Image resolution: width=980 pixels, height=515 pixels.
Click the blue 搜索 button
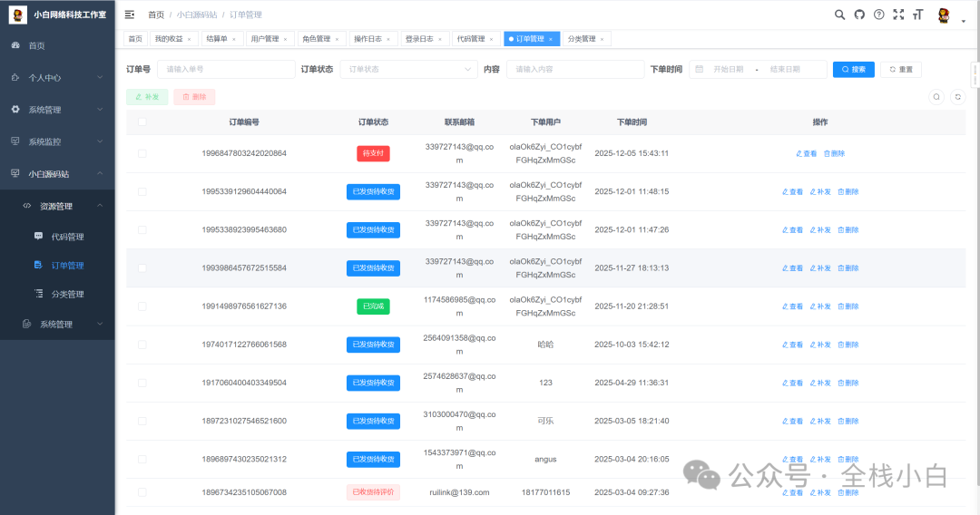tap(853, 69)
